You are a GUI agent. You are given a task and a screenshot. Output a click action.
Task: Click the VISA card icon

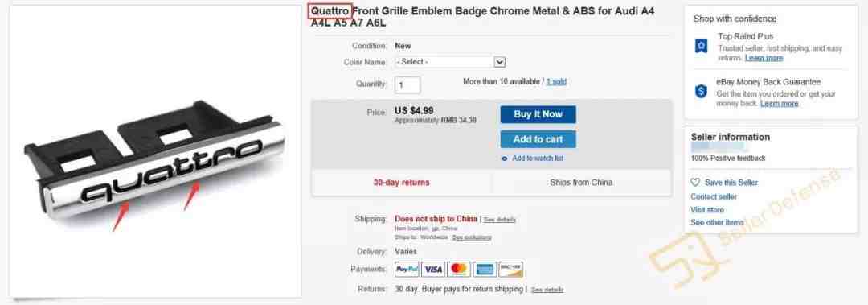[x=433, y=270]
